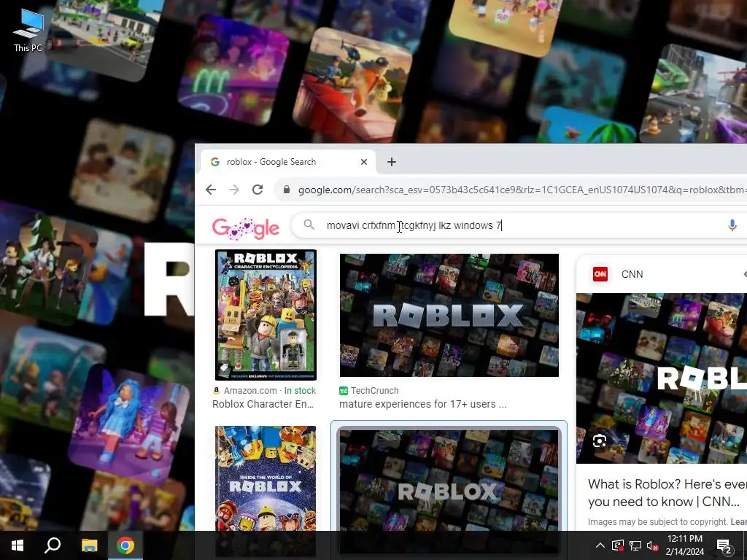Click the Chrome forward arrow
Image resolution: width=747 pixels, height=560 pixels.
[x=234, y=190]
